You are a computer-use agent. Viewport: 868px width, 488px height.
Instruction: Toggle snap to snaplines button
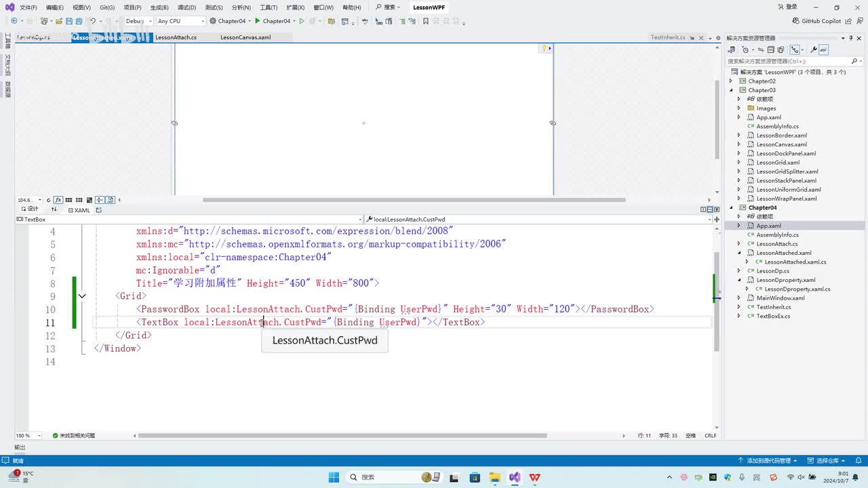pos(99,200)
